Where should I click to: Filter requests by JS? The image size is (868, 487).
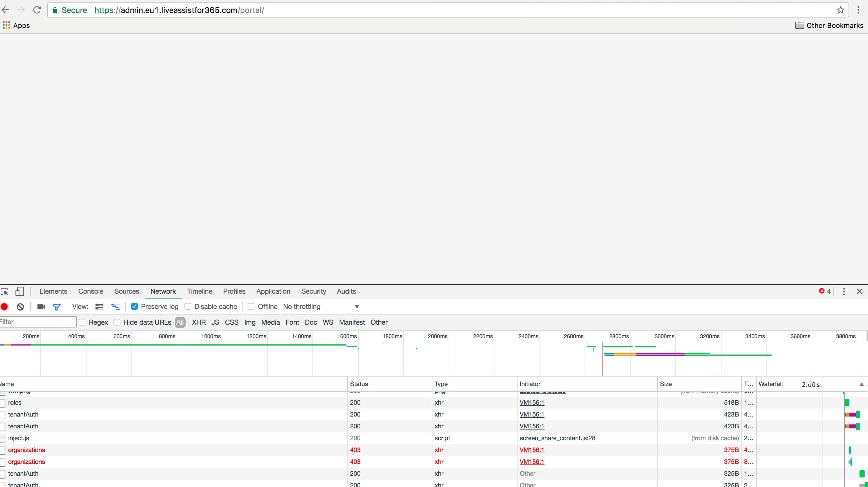tap(215, 322)
